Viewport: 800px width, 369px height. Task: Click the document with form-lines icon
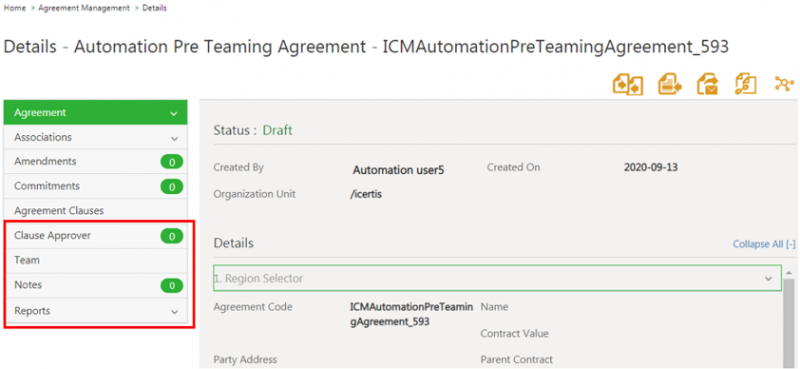(669, 85)
